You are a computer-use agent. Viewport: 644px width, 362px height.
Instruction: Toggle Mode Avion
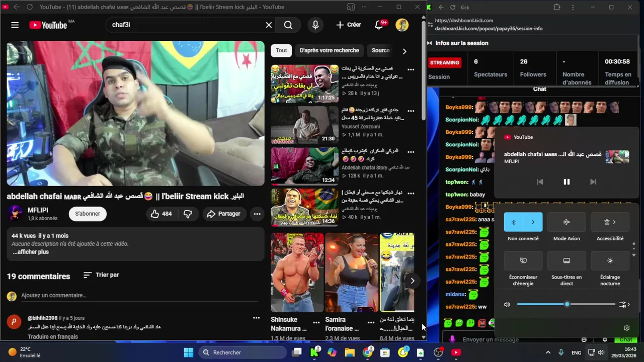click(567, 222)
